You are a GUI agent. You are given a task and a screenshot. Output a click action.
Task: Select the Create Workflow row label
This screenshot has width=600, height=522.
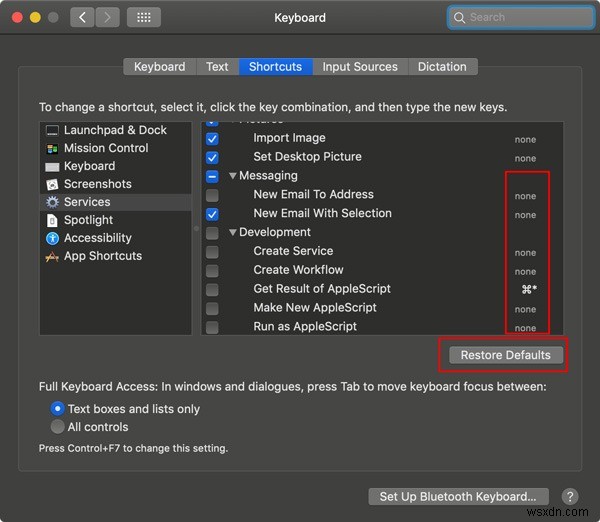tap(298, 270)
